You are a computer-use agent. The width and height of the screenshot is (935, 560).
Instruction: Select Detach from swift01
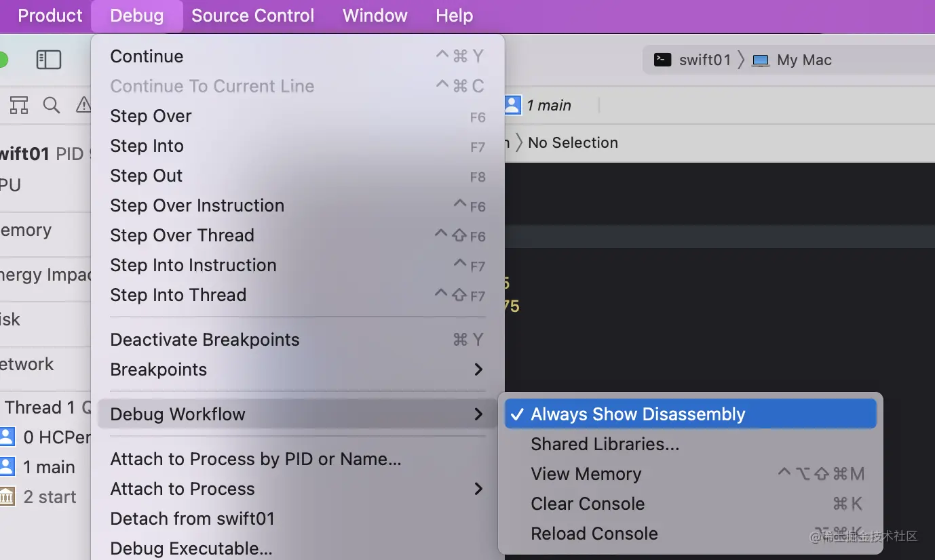coord(192,519)
